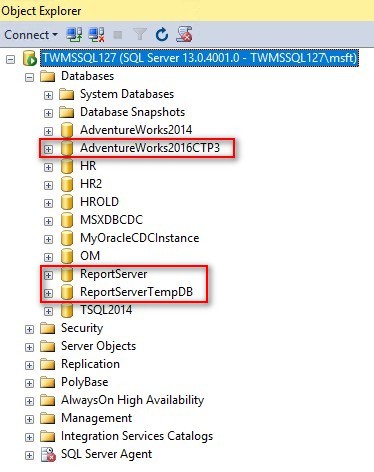374x472 pixels.
Task: Select the TSQL2014 database name
Action: 106,310
